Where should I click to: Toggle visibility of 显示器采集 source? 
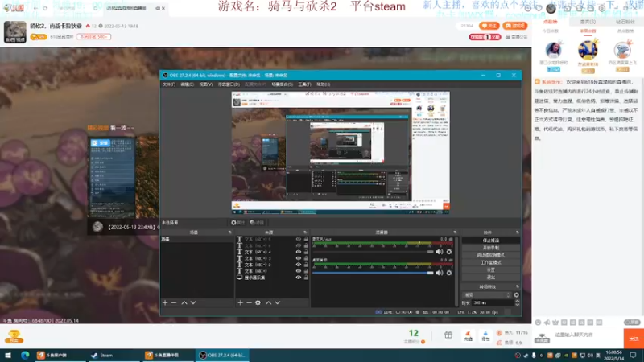point(299,278)
